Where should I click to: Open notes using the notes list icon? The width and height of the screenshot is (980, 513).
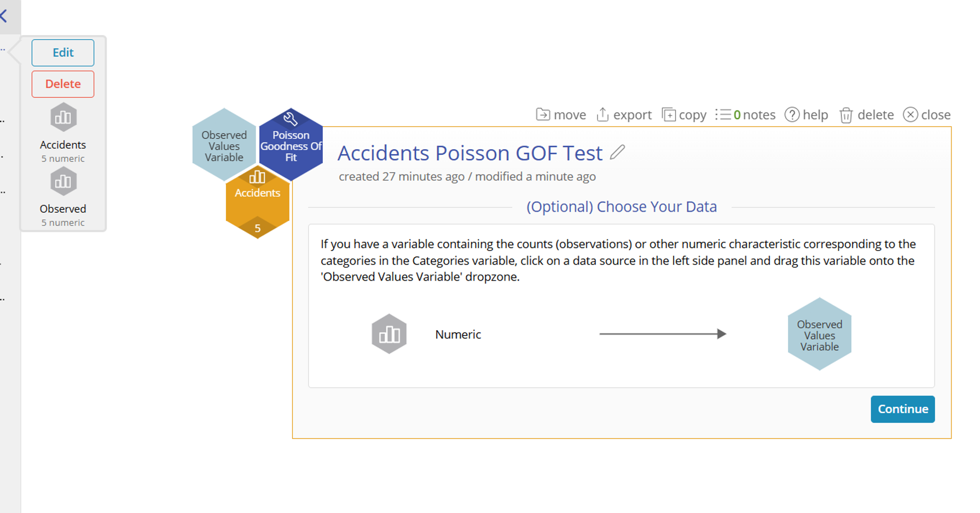(725, 115)
